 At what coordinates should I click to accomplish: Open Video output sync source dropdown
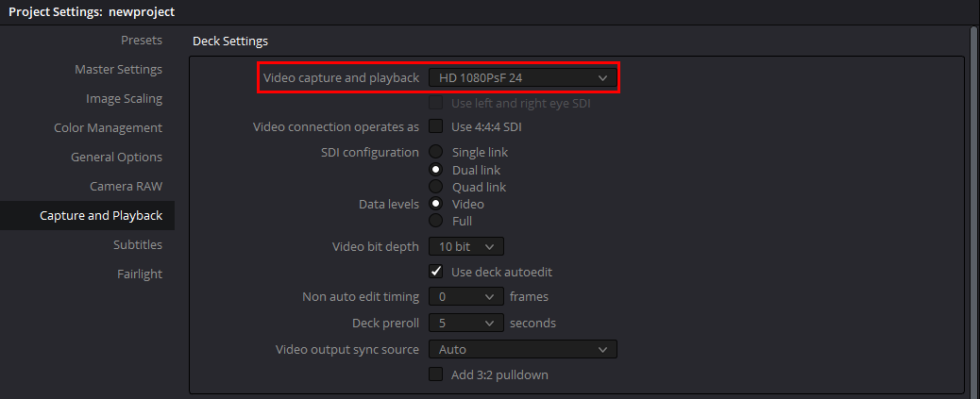[x=522, y=349]
